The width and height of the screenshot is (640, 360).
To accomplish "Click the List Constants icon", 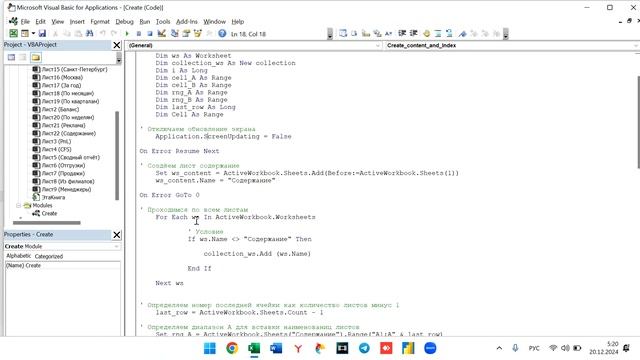I will click(x=354, y=33).
